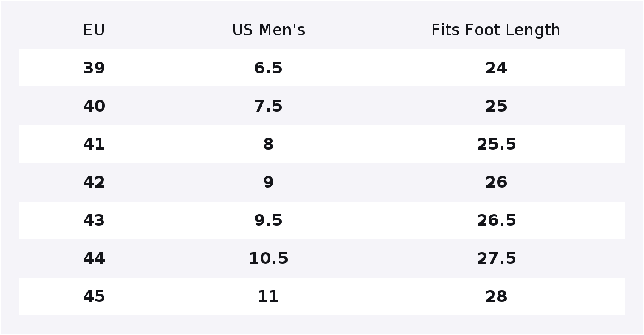Click the EU column header
Screen dimensions: 644x335
coord(94,30)
